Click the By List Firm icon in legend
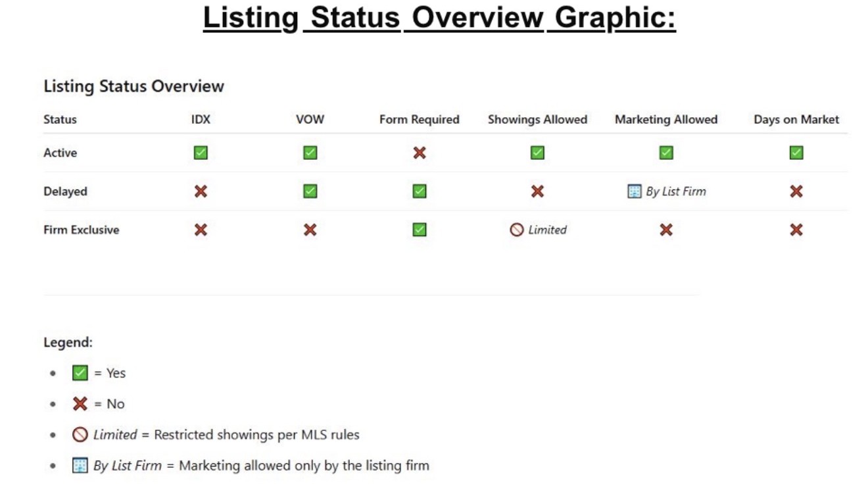Image resolution: width=868 pixels, height=502 pixels. click(80, 466)
